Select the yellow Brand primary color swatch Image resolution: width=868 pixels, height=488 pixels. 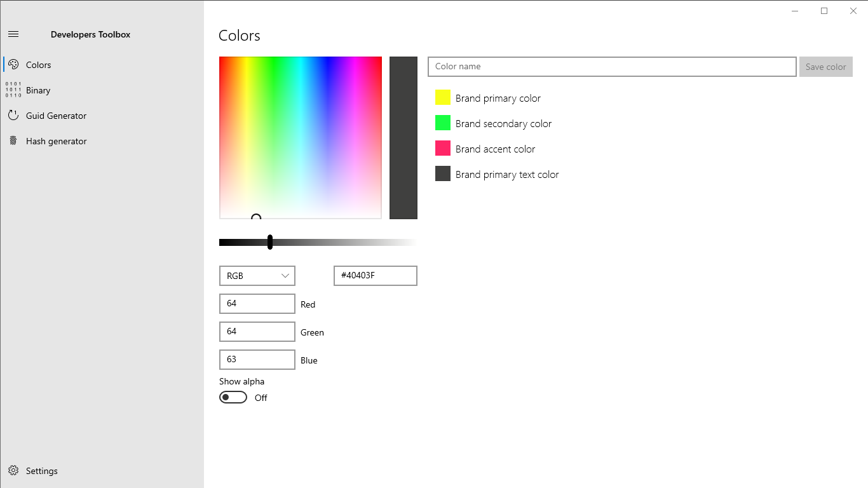pyautogui.click(x=443, y=97)
